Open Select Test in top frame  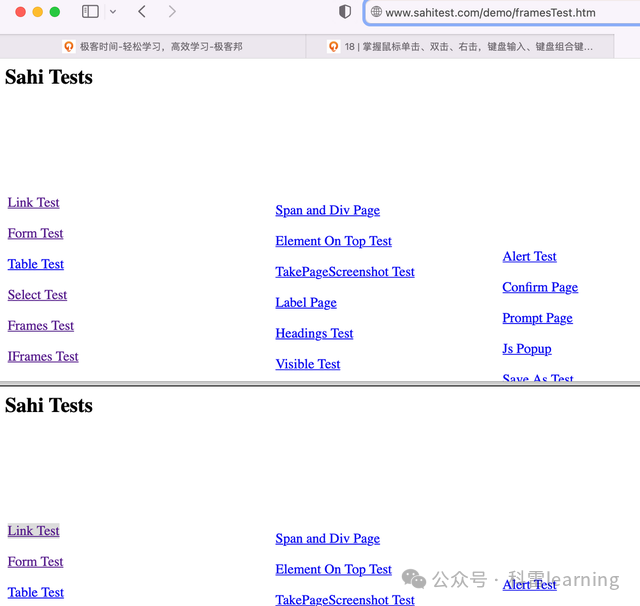(37, 295)
